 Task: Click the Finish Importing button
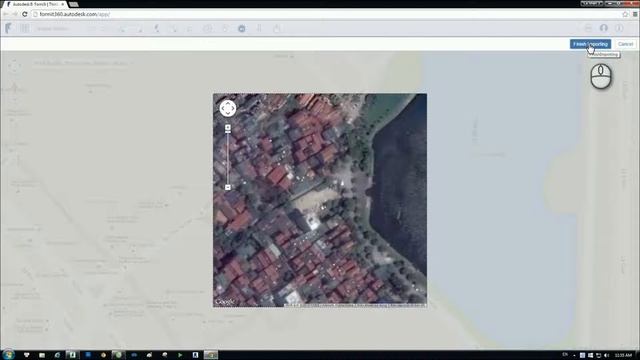point(590,44)
